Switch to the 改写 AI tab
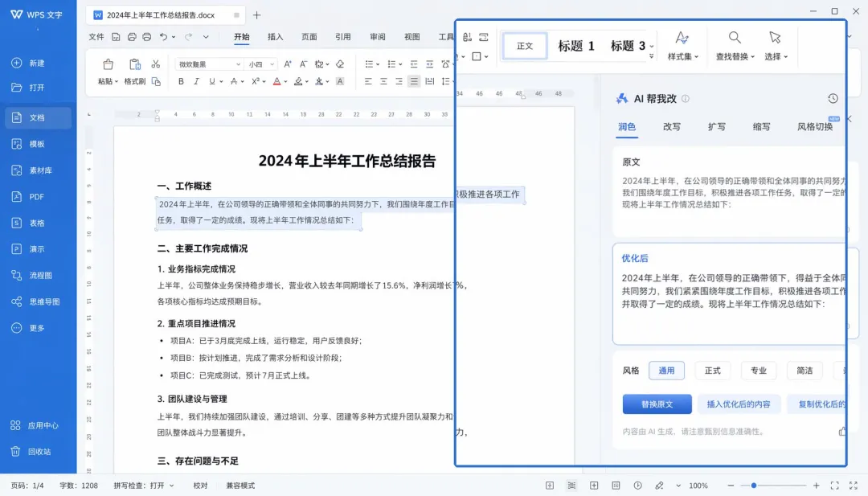The width and height of the screenshot is (868, 496). point(671,127)
